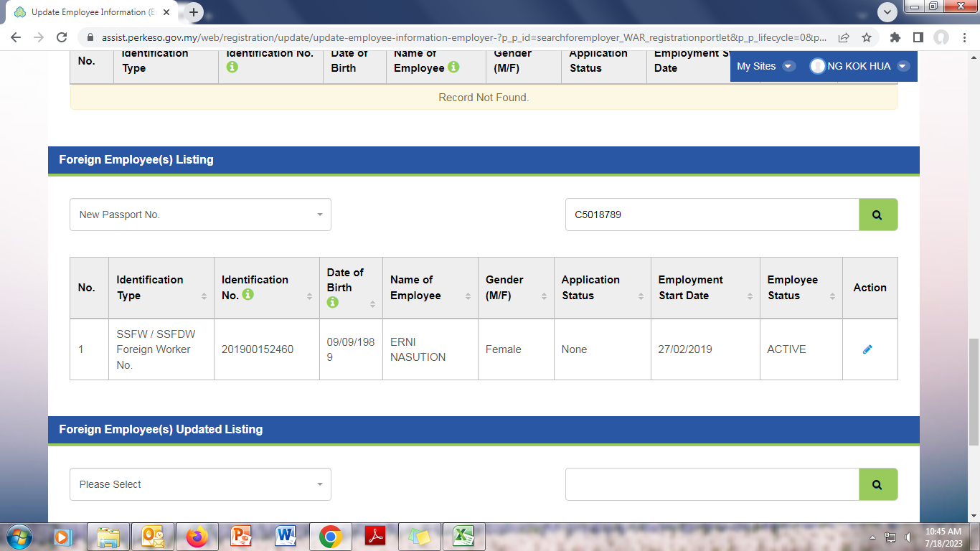Open Adobe Acrobat from taskbar
This screenshot has height=551, width=980.
(x=376, y=537)
